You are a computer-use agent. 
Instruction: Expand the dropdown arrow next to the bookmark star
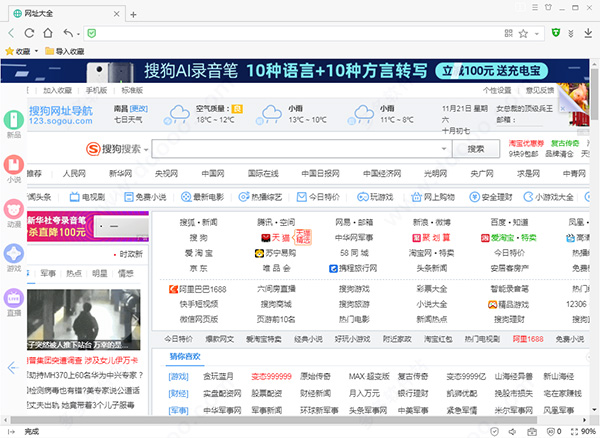click(x=537, y=34)
